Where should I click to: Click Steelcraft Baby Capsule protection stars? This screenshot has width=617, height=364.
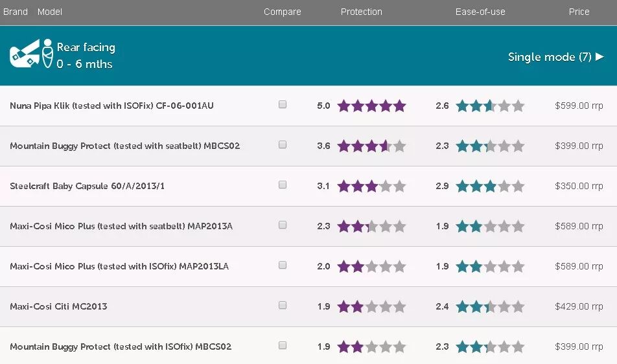371,186
